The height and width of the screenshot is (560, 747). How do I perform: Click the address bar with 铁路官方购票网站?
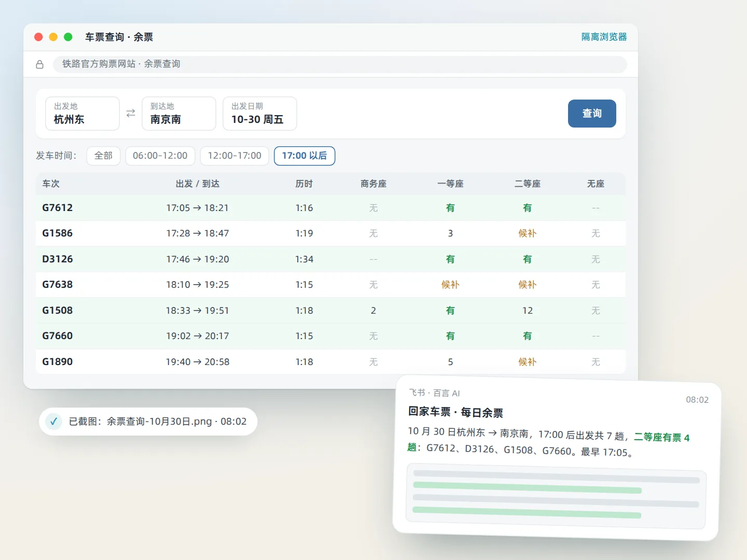click(x=340, y=64)
